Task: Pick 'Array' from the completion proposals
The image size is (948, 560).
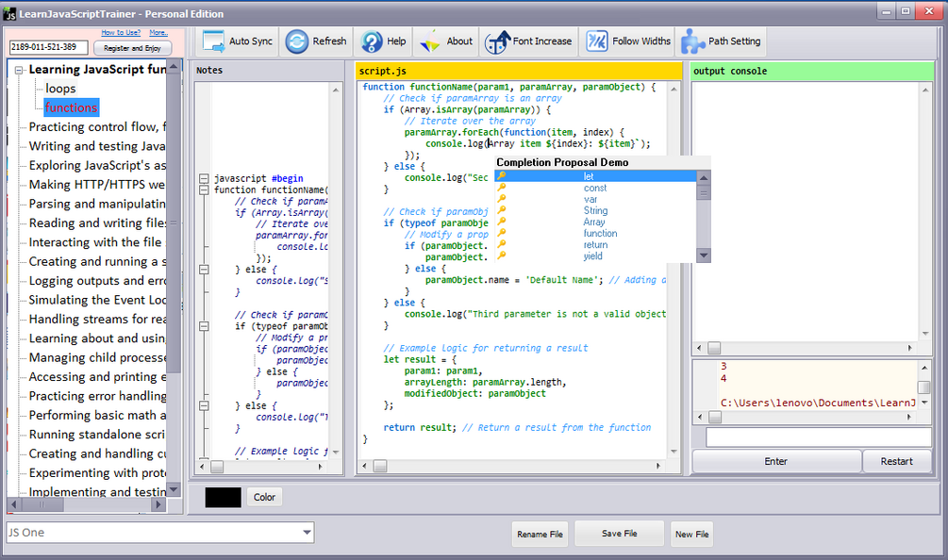Action: point(595,222)
